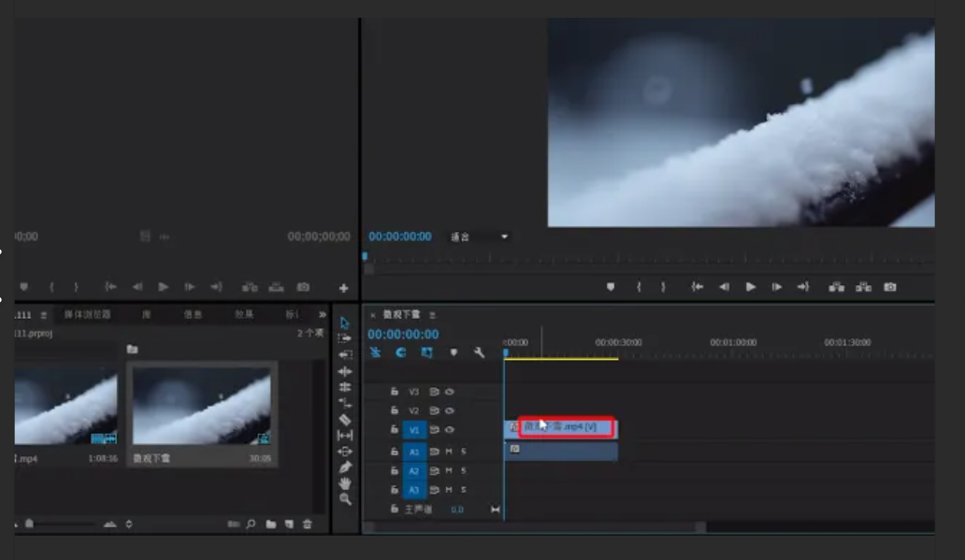
Task: Lock the V3 video track
Action: coord(395,394)
